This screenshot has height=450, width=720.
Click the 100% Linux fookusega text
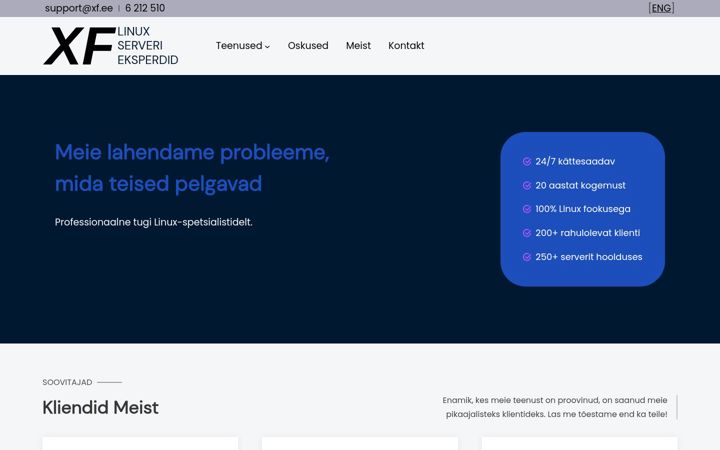(x=583, y=209)
